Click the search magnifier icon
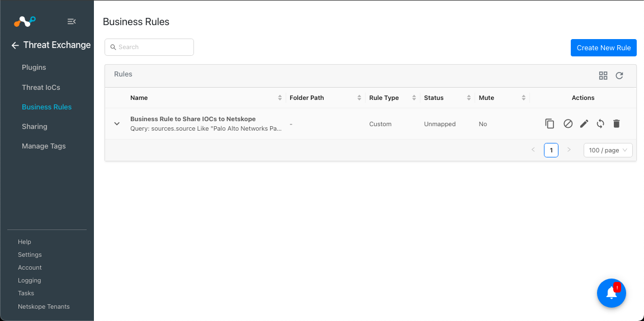This screenshot has width=644, height=321. (x=113, y=47)
